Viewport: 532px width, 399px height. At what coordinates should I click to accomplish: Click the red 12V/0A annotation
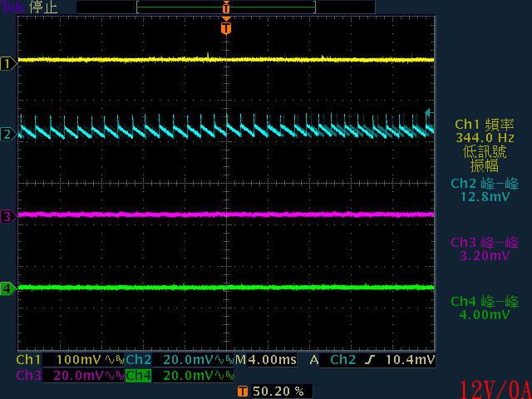tap(495, 390)
